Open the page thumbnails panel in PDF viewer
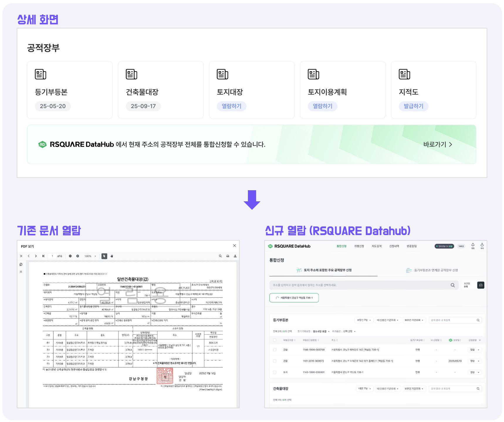The image size is (504, 422). (21, 264)
